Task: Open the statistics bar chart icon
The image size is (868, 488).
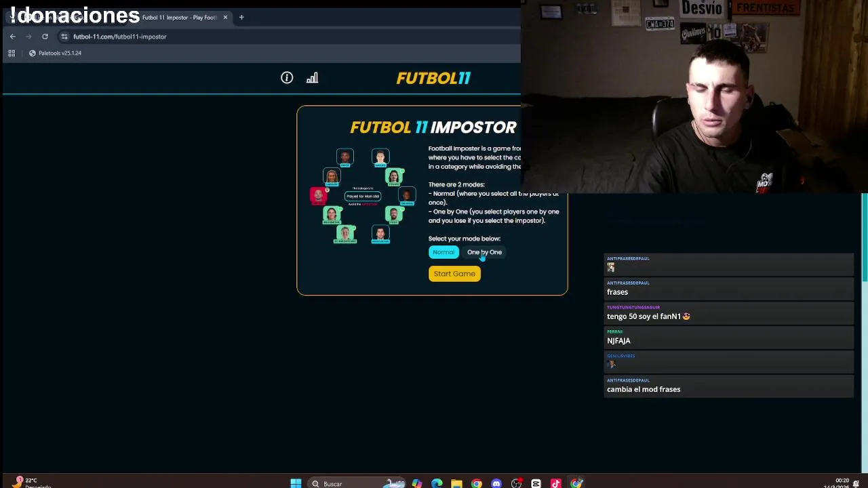Action: tap(312, 78)
